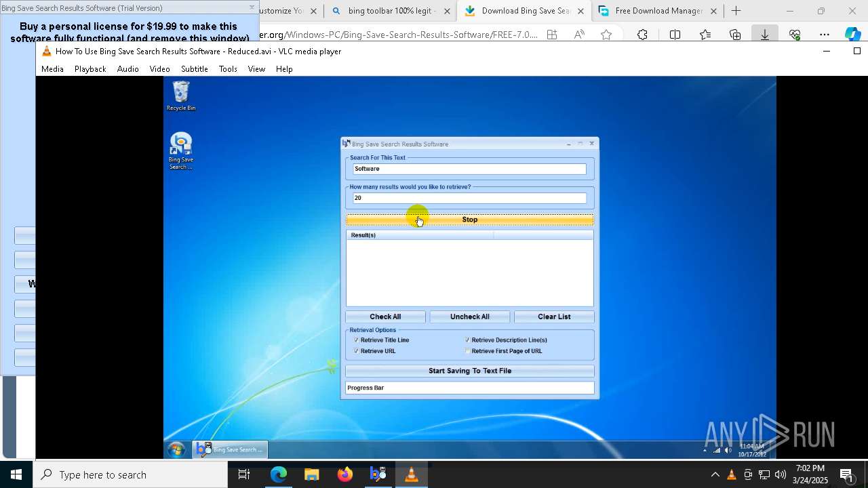Open Edge Extensions puzzle icon

pyautogui.click(x=642, y=35)
